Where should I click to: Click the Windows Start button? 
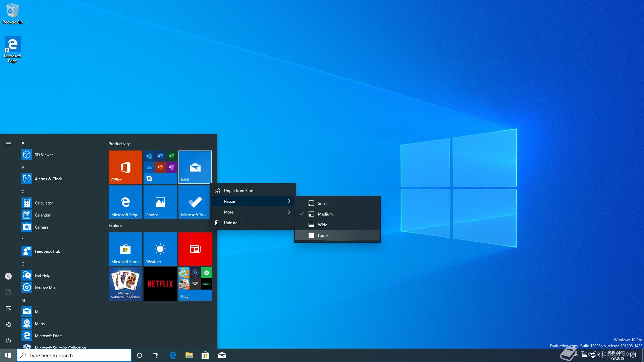8,355
